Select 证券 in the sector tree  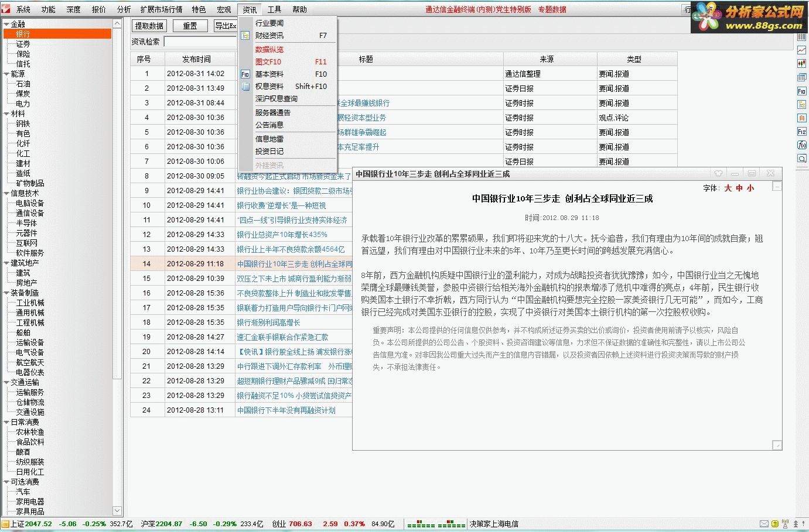pos(23,44)
